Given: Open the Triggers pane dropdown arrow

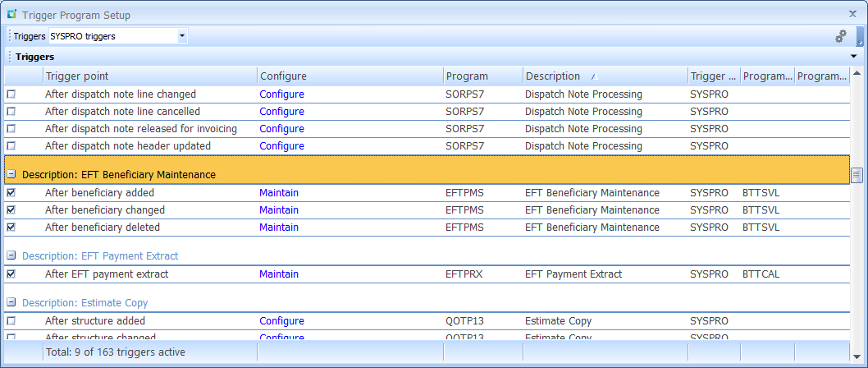Looking at the screenshot, I should 853,57.
